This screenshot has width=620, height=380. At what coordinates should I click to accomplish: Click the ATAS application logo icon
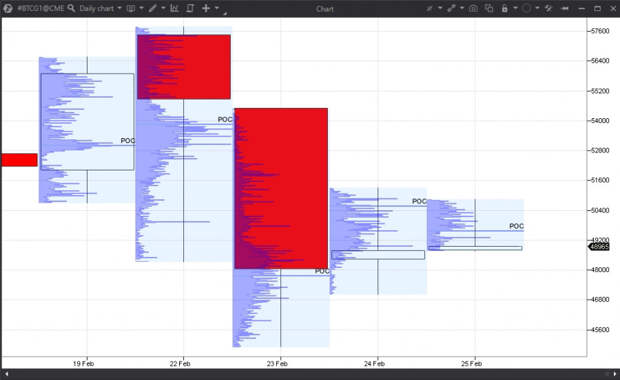click(7, 8)
